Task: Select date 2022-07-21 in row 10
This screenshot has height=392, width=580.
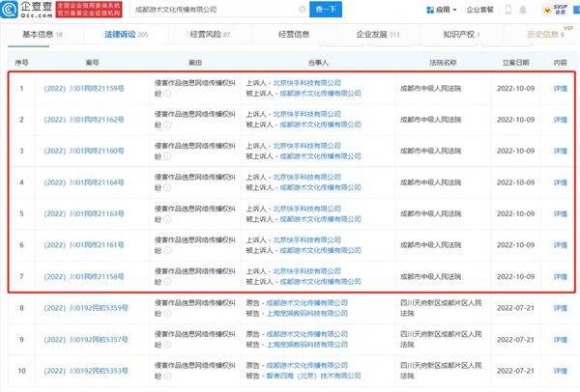Action: coord(515,371)
